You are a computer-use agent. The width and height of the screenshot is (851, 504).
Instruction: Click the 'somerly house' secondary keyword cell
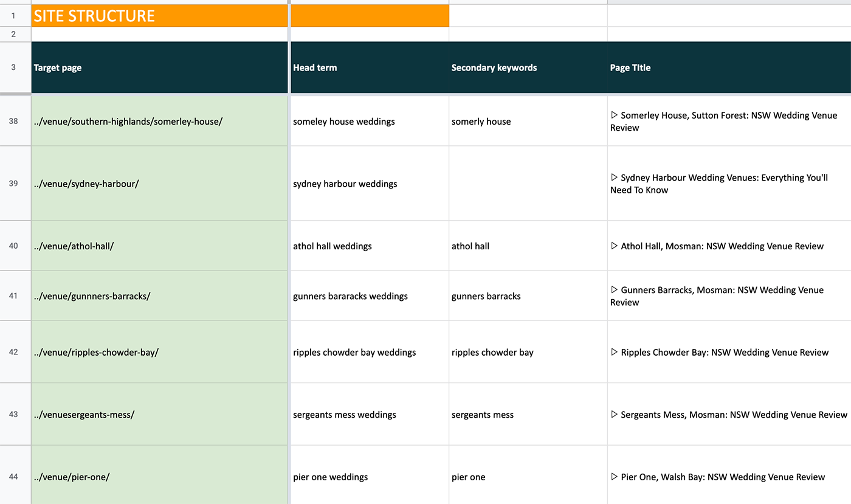pyautogui.click(x=528, y=121)
